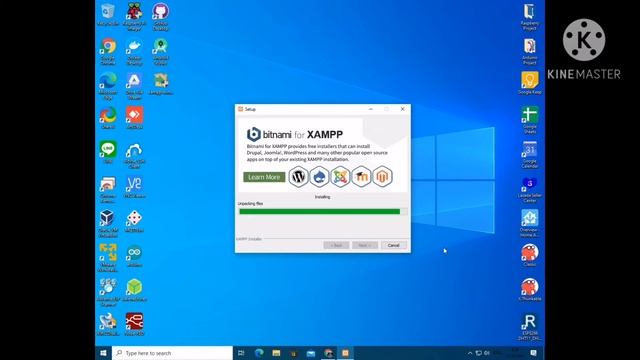Open the VMware Workstation yellow-squares icon
Image resolution: width=640 pixels, height=360 pixels.
pos(108,253)
